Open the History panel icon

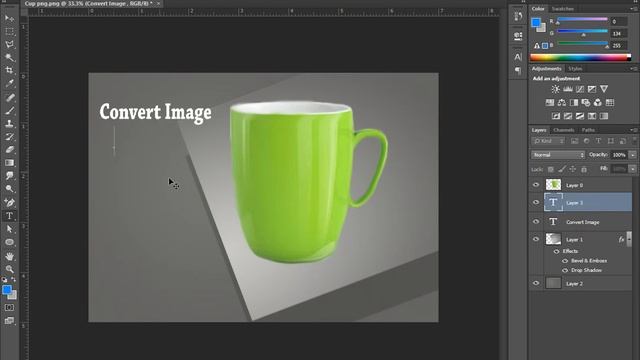coord(518,16)
